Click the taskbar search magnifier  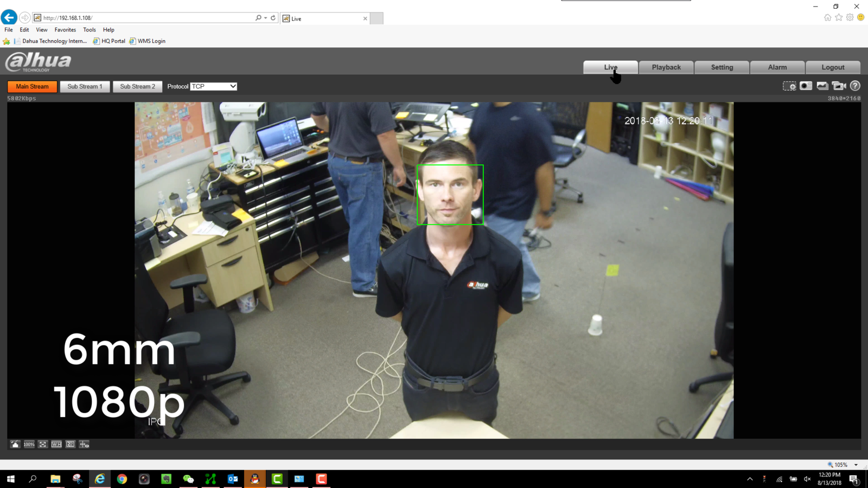[x=33, y=479]
